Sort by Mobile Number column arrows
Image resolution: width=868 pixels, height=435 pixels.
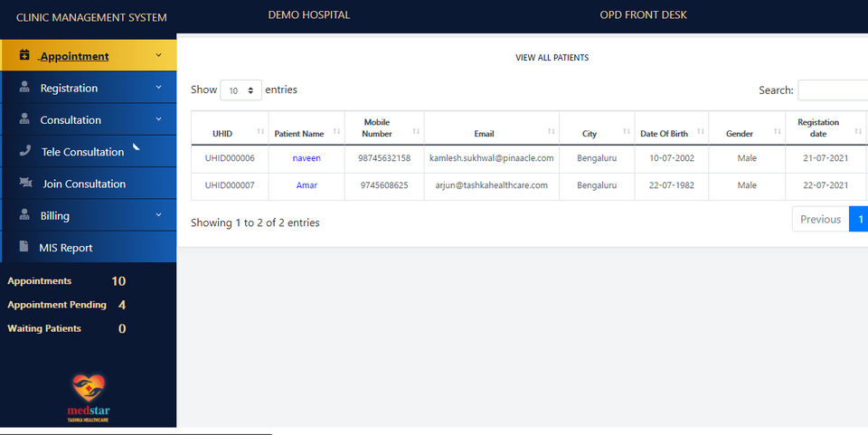(x=416, y=131)
